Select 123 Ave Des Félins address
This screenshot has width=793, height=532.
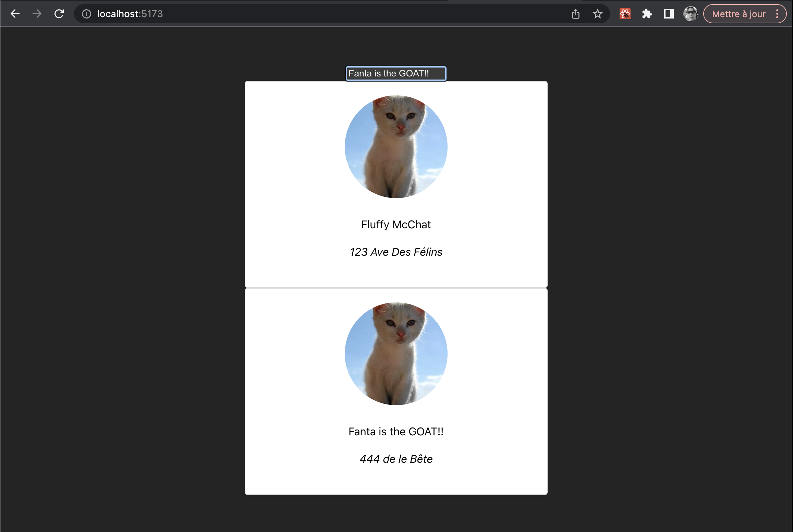pyautogui.click(x=396, y=252)
